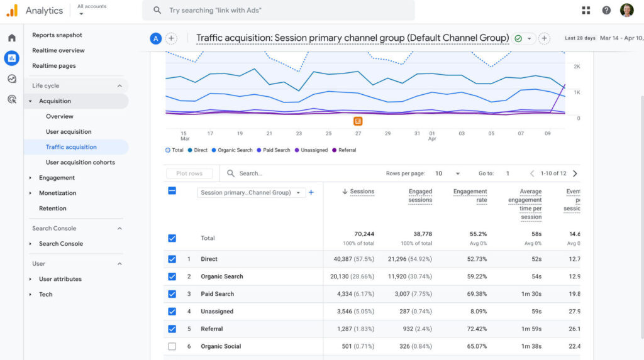Screen dimensions: 644x360
Task: Expand the User attributes node
Action: (30, 279)
